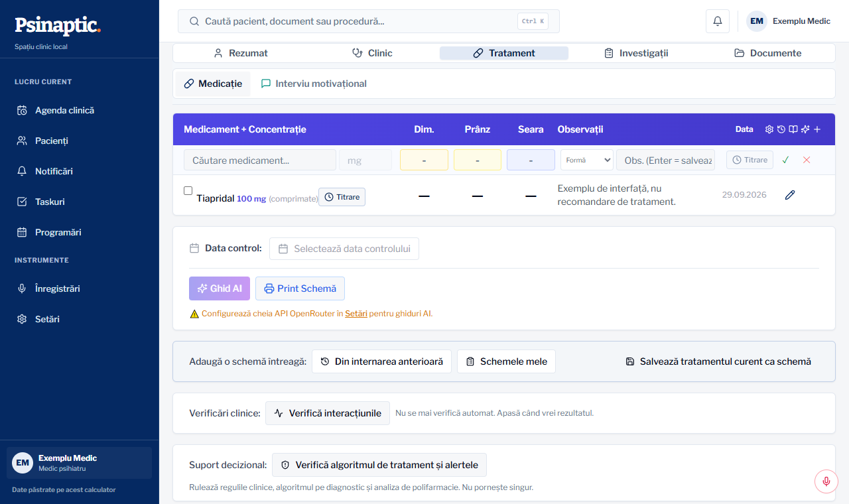Cancel the new medication row with red X

click(807, 160)
